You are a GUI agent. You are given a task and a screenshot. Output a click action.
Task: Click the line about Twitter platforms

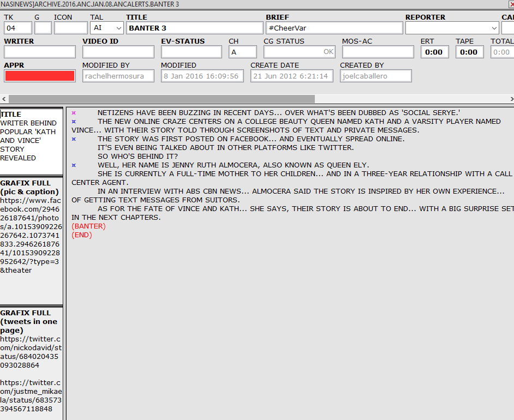tap(226, 148)
